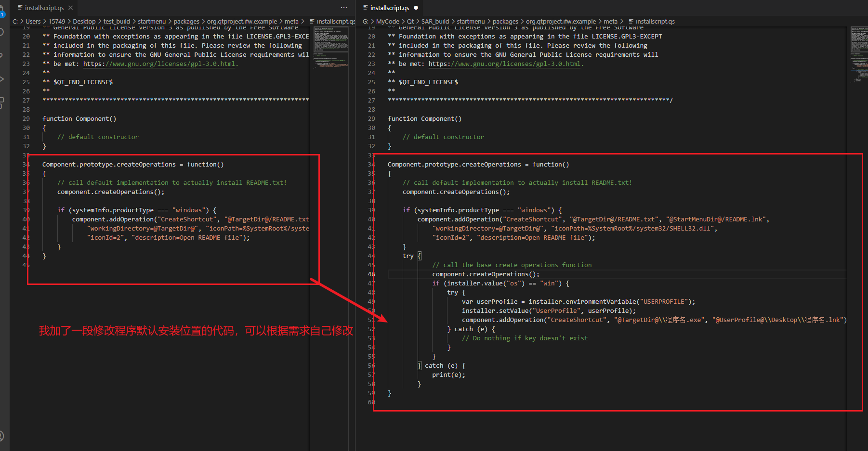Switch to the right installscript.qs tab
868x451 pixels.
point(389,8)
